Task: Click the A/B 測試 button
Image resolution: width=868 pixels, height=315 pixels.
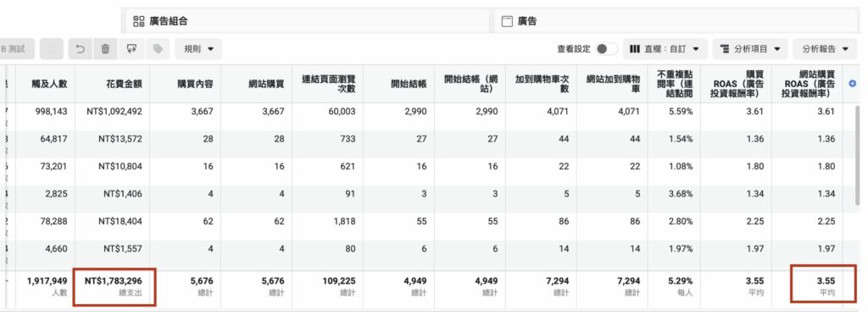Action: pyautogui.click(x=17, y=49)
